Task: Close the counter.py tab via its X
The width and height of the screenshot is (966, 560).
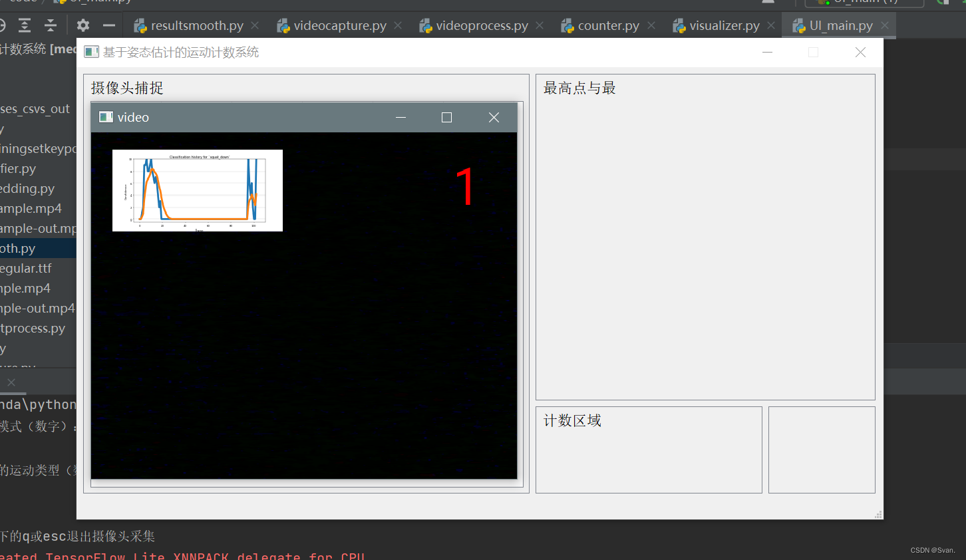Action: [x=651, y=25]
